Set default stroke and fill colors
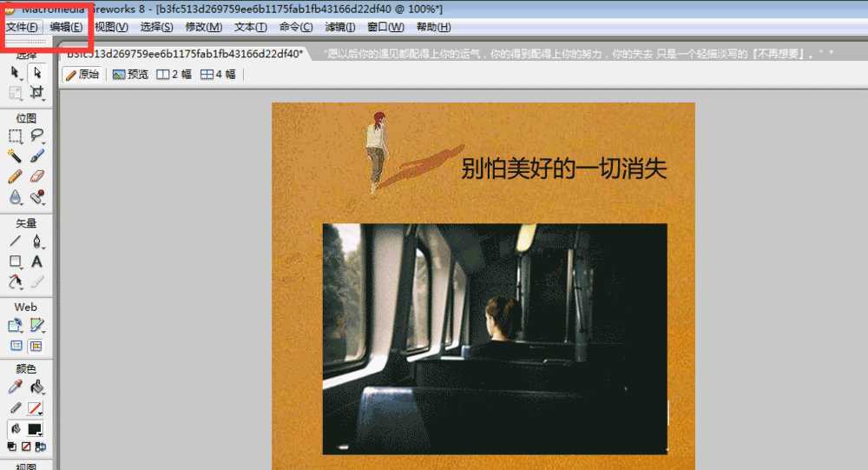868x470 pixels. tap(12, 447)
